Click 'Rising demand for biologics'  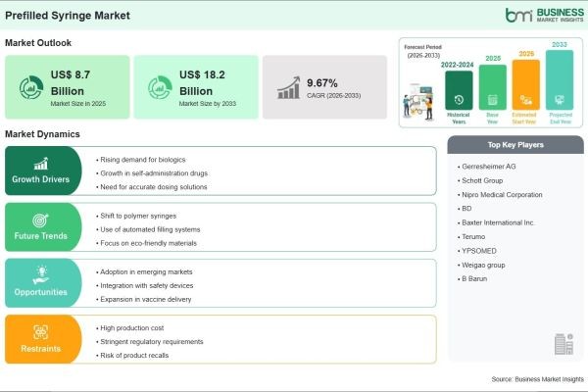[x=142, y=160]
